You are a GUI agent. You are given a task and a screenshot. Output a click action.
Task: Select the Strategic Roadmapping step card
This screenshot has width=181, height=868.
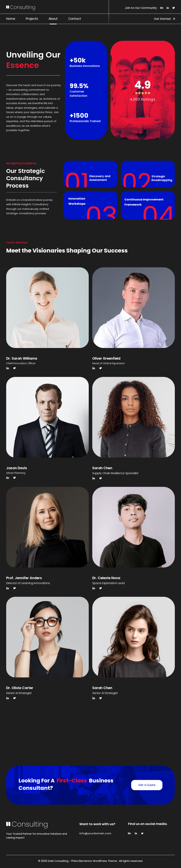[148, 174]
